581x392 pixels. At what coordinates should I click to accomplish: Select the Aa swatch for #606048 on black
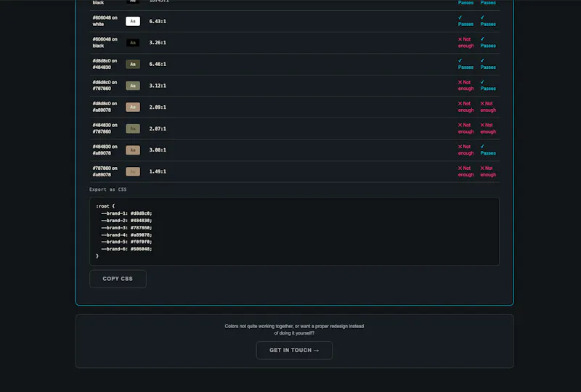click(133, 43)
